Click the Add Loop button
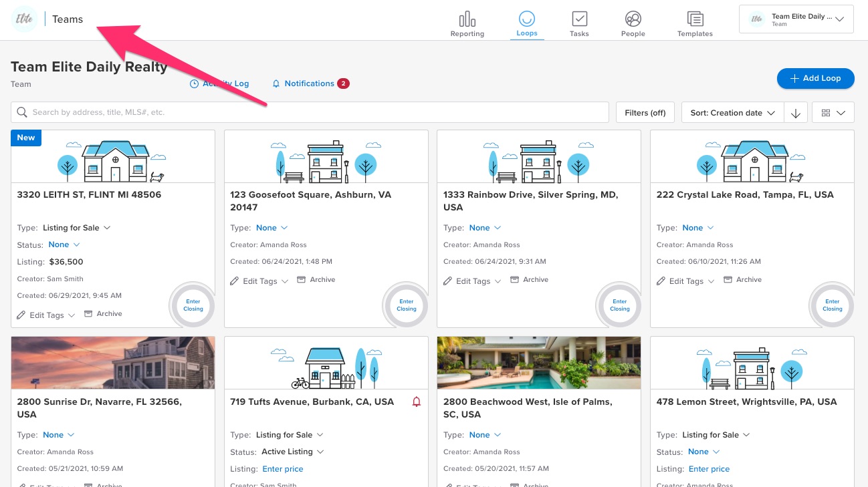The width and height of the screenshot is (868, 487). 815,78
